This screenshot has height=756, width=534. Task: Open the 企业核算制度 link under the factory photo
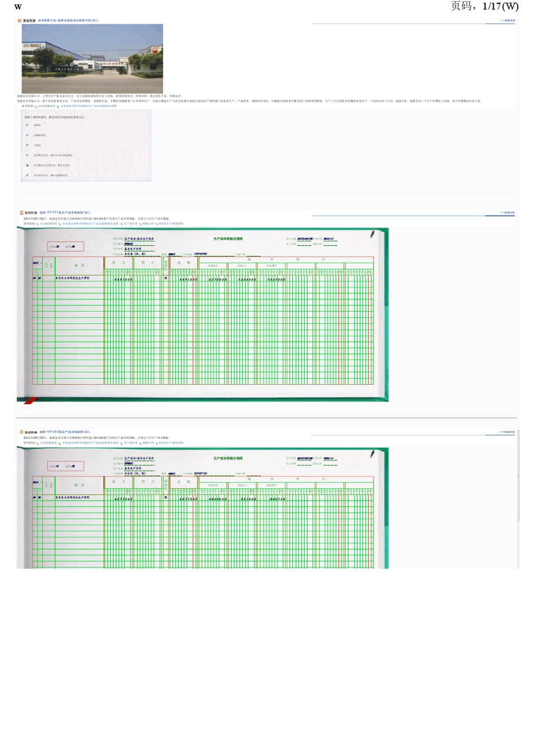click(47, 106)
